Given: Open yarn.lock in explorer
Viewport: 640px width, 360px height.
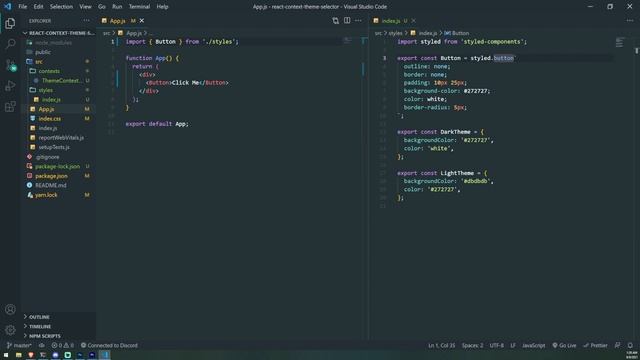Looking at the screenshot, I should (46, 195).
